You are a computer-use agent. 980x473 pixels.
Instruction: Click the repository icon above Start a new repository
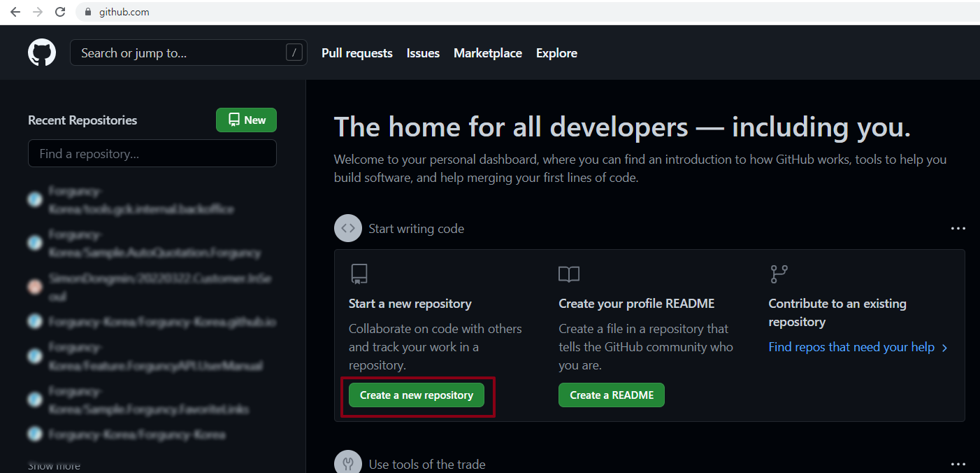[x=359, y=274]
